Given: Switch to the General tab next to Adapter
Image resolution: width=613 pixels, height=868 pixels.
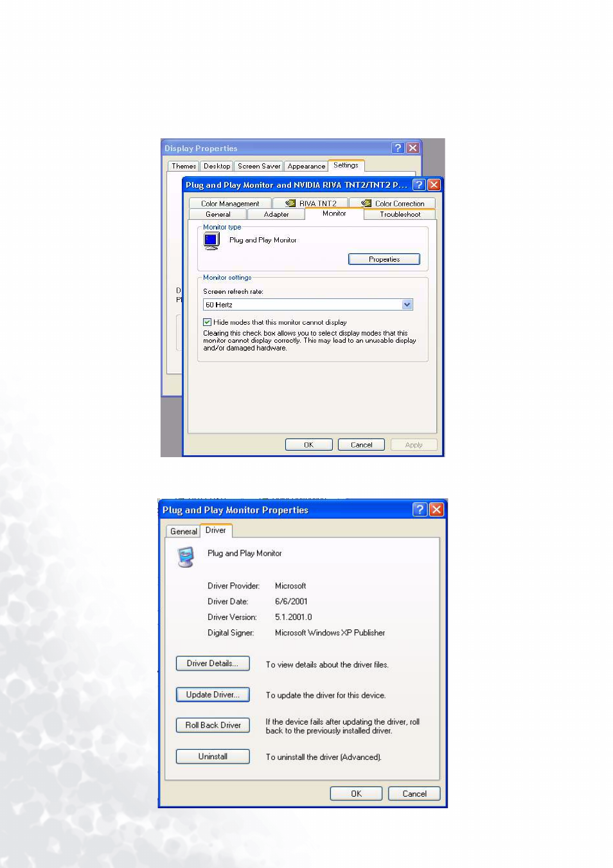Looking at the screenshot, I should [x=218, y=214].
